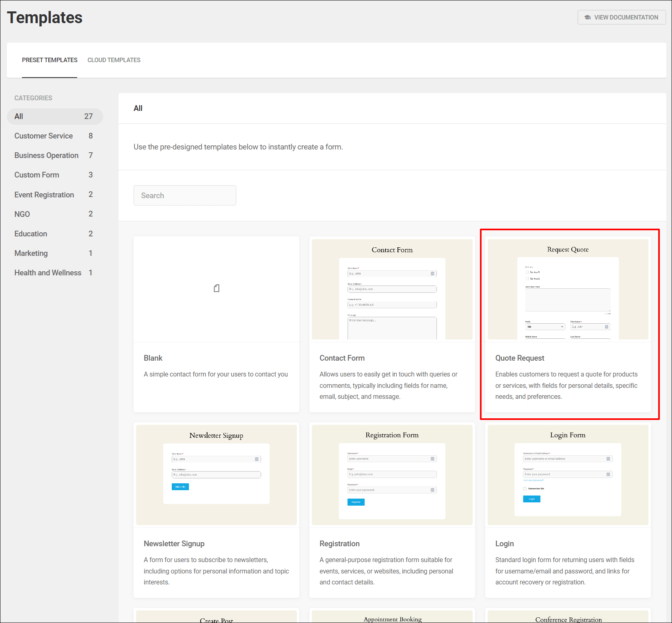Viewport: 672px width, 623px height.
Task: Switch to the Cloud Templates tab
Action: 114,60
